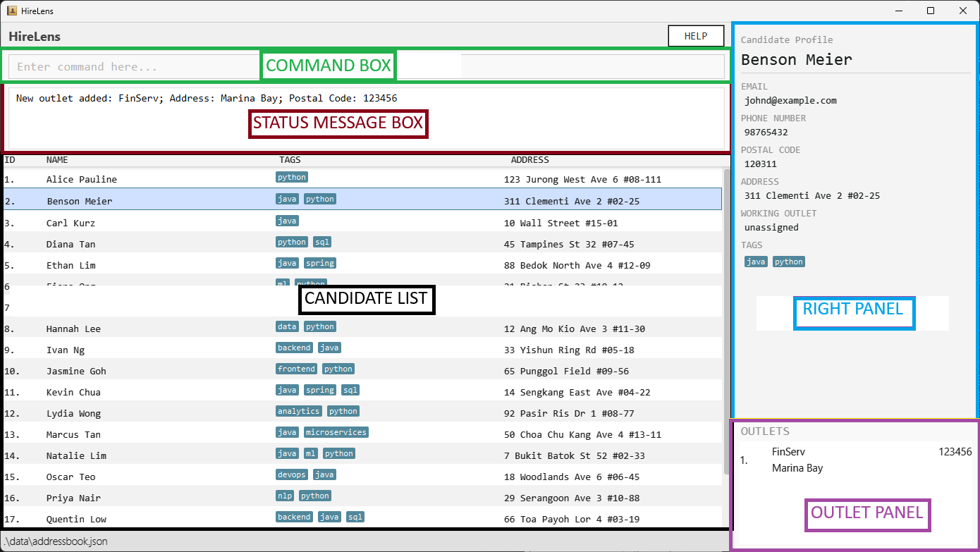Select candidate row Quentin Low
Image resolution: width=980 pixels, height=552 pixels.
pyautogui.click(x=362, y=517)
